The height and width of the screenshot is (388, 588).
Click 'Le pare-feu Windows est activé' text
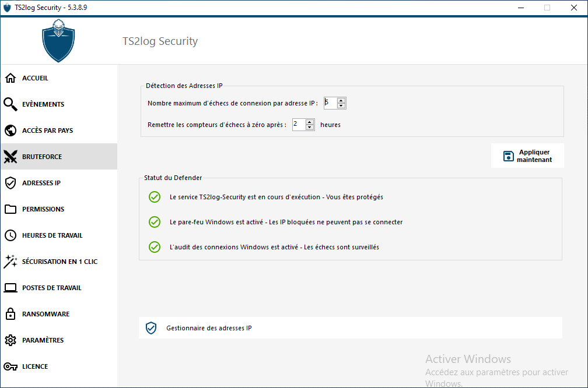(286, 222)
